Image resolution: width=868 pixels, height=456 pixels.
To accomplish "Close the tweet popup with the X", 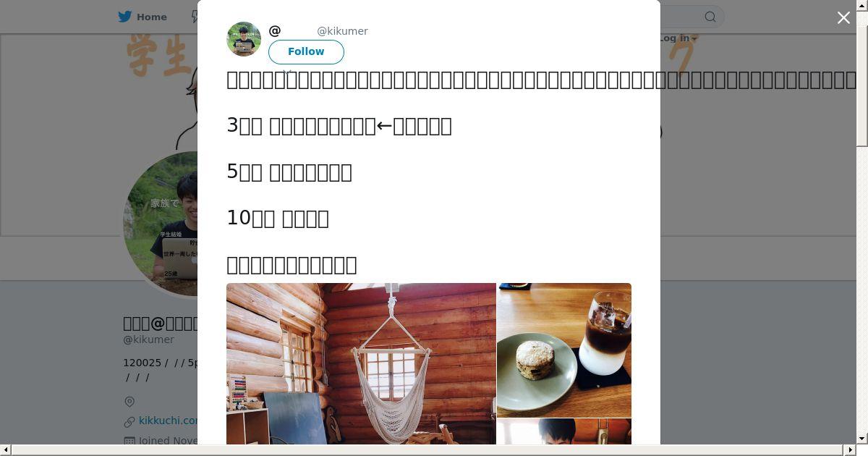I will 843,17.
